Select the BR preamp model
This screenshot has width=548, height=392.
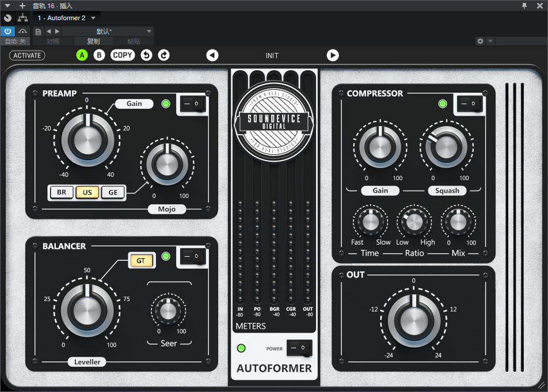click(62, 192)
